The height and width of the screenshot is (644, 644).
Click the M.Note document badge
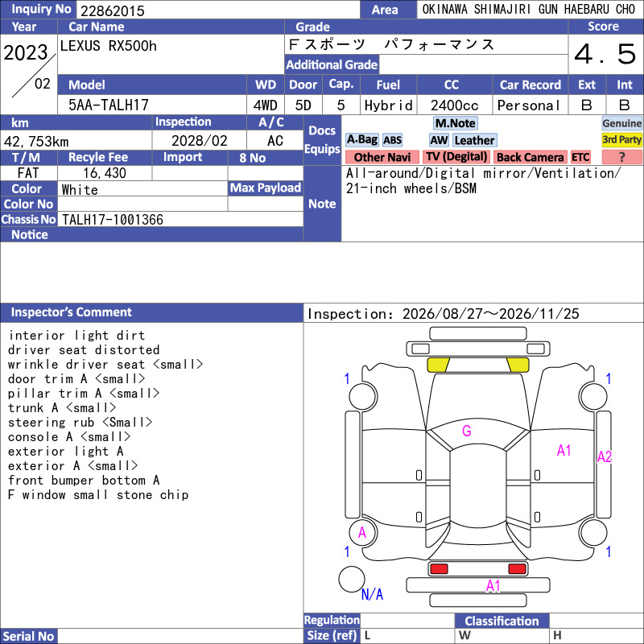456,123
